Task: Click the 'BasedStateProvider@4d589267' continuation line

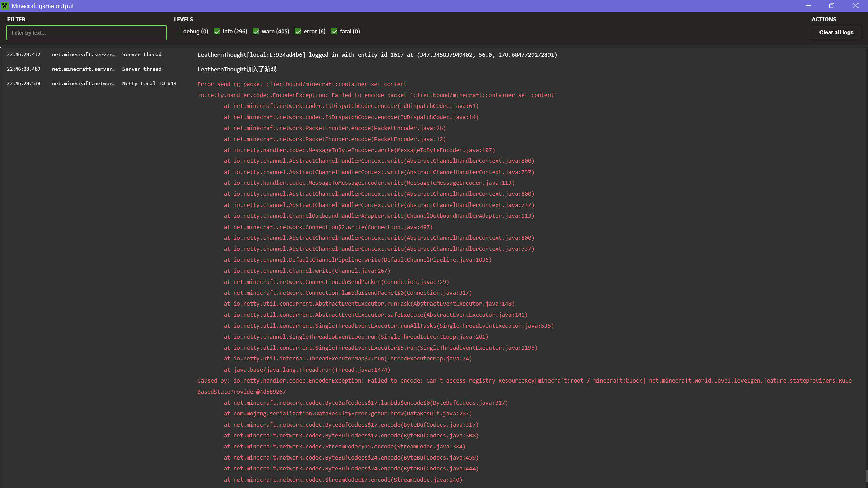Action: [242, 392]
